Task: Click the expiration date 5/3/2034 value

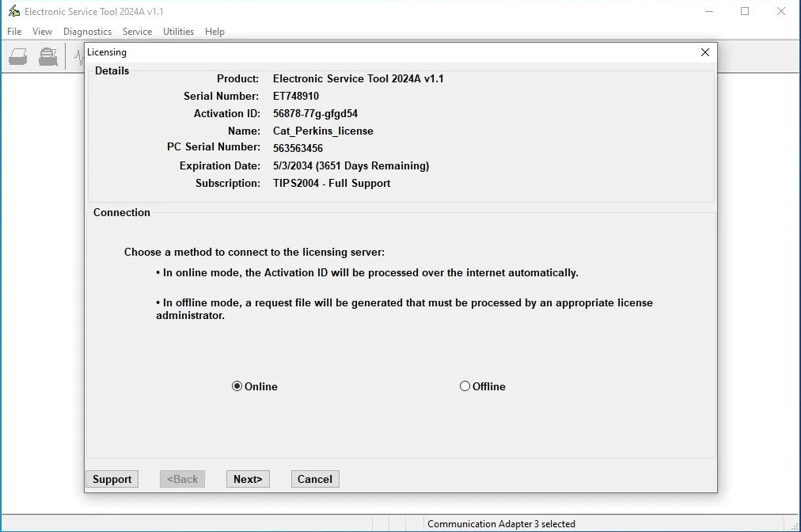Action: [351, 165]
